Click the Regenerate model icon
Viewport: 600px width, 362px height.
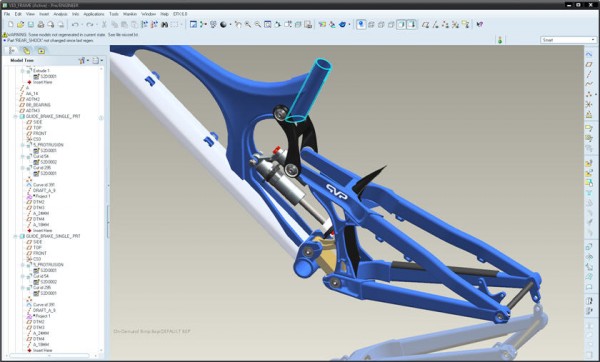[144, 24]
